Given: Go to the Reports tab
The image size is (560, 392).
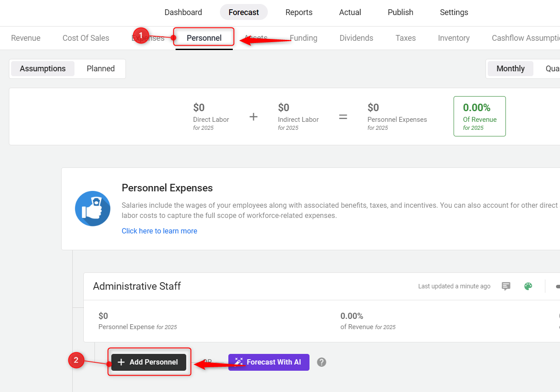Looking at the screenshot, I should pyautogui.click(x=299, y=12).
